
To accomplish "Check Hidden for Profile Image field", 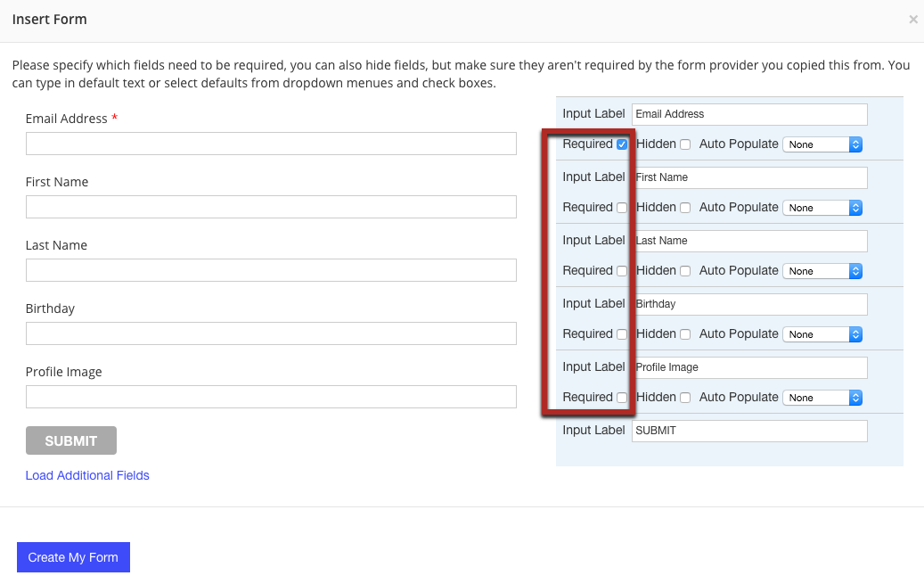I will click(685, 398).
